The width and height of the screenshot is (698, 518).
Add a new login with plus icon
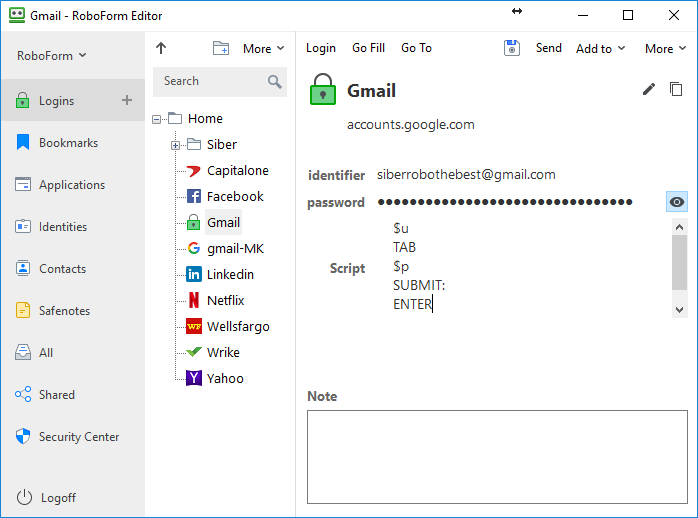tap(127, 100)
